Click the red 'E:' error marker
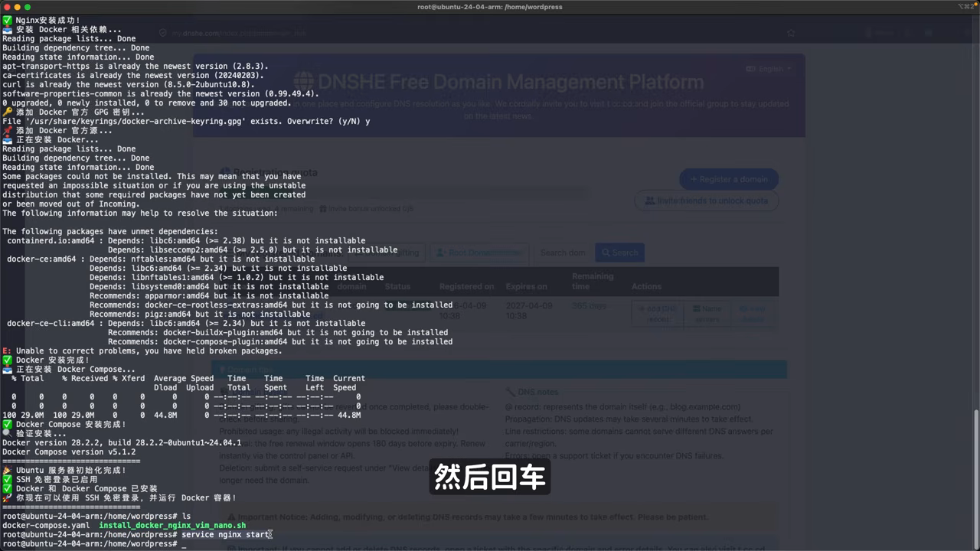The image size is (980, 551). tap(7, 350)
